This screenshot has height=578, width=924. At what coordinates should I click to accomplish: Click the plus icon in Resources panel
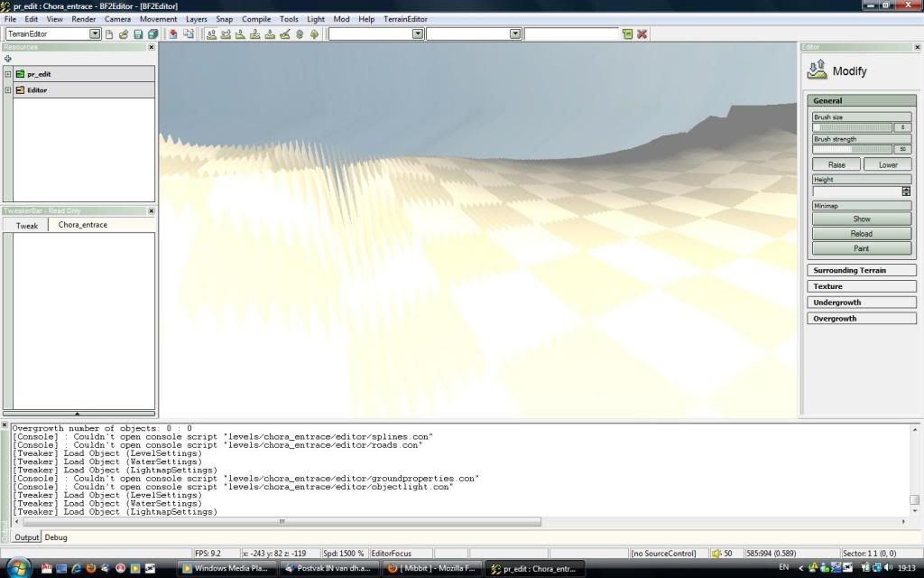point(8,58)
